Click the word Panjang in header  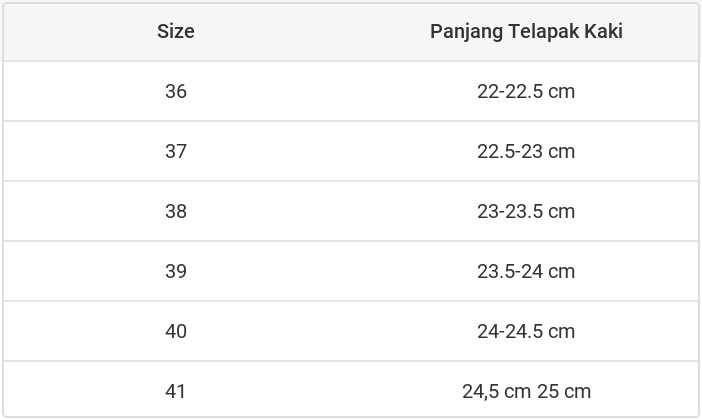[x=467, y=32]
